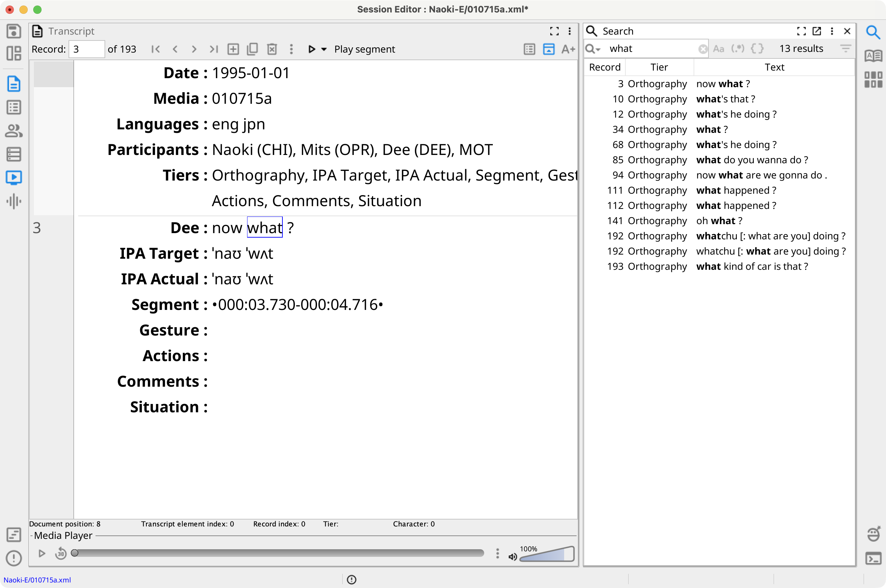Open the waveform timeline icon in sidebar
Screen dimensions: 886x588
point(14,201)
